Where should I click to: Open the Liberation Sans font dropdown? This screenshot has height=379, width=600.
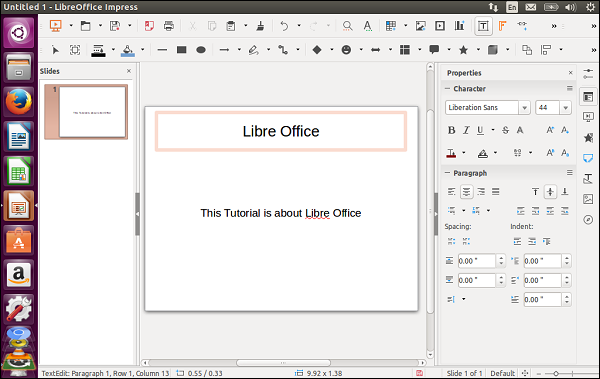tap(525, 108)
